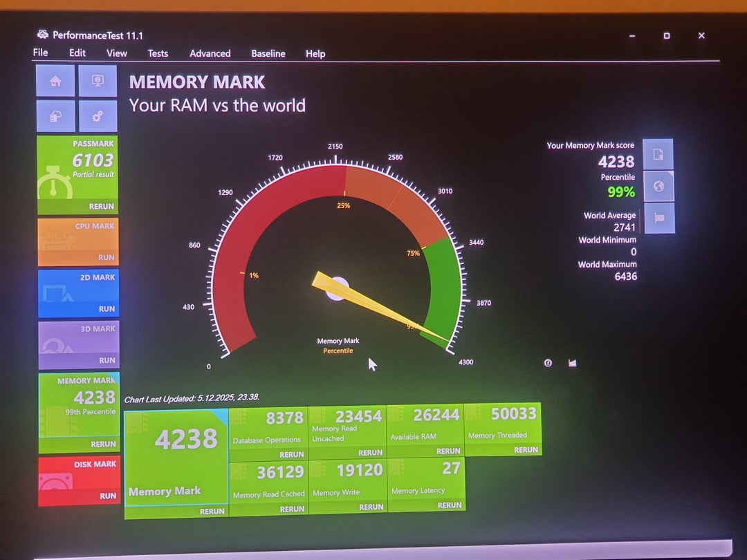Select the globe world comparison icon
This screenshot has width=747, height=560.
[658, 186]
